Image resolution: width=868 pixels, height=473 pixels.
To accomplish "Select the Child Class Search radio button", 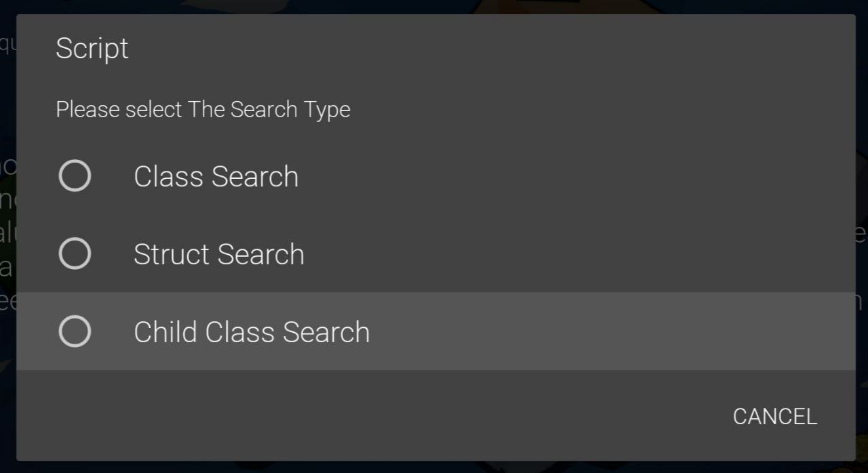I will point(75,331).
